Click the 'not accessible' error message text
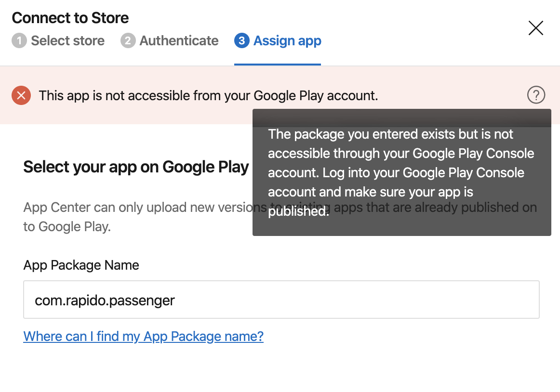Viewport: 560px width, 392px height. [x=208, y=96]
